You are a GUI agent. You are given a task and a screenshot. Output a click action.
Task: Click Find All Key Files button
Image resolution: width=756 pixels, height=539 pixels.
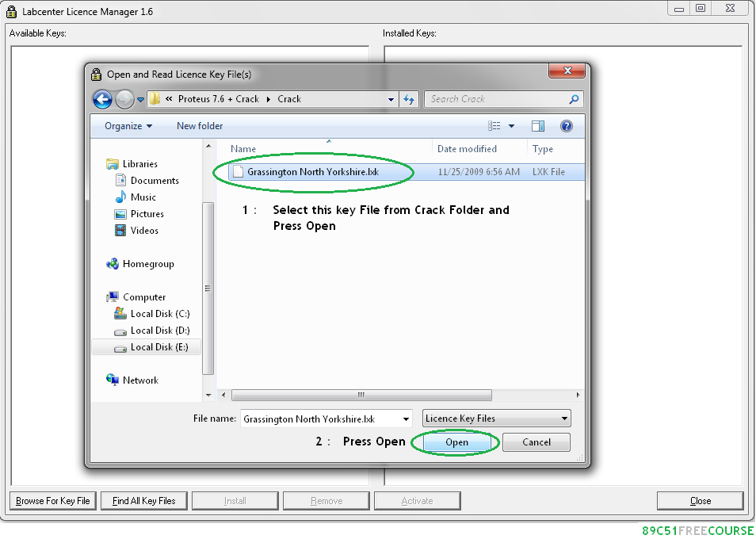pyautogui.click(x=143, y=501)
